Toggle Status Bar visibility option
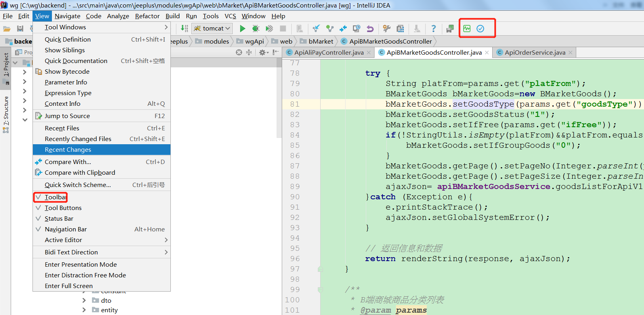The image size is (644, 315). (x=101, y=218)
